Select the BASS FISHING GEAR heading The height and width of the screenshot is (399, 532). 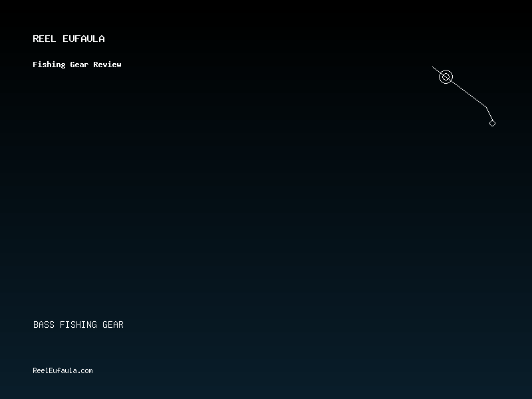click(x=78, y=325)
